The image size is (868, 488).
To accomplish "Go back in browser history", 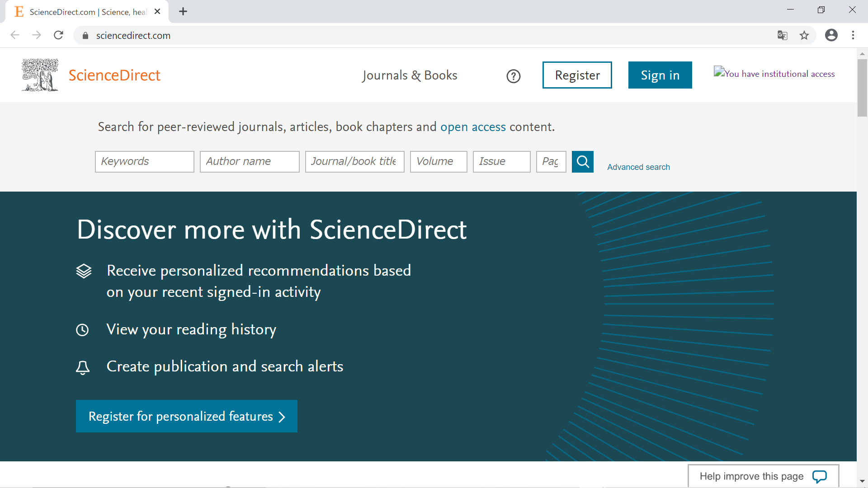I will pyautogui.click(x=15, y=35).
